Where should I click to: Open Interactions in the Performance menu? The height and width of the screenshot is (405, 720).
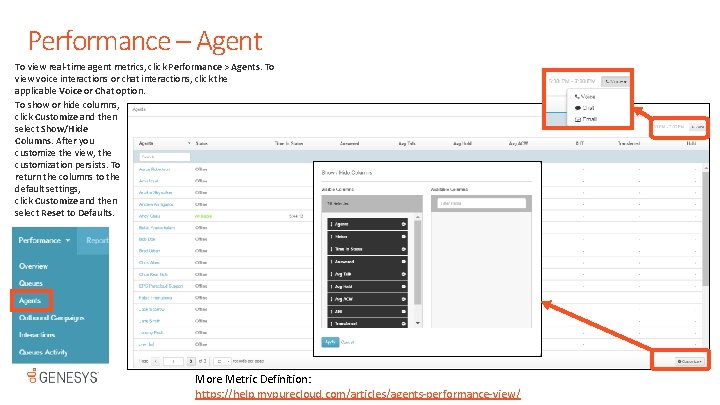pyautogui.click(x=37, y=335)
